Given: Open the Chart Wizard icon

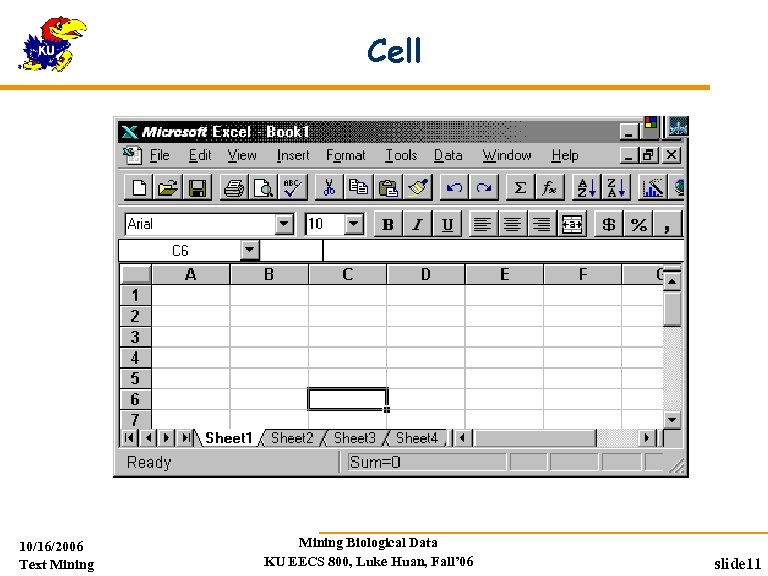Looking at the screenshot, I should click(x=652, y=187).
